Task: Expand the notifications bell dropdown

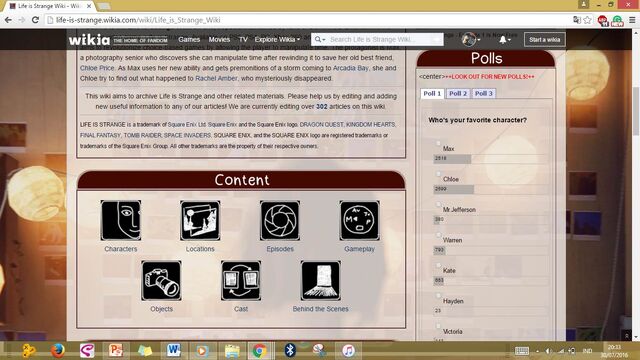Action: (x=505, y=40)
